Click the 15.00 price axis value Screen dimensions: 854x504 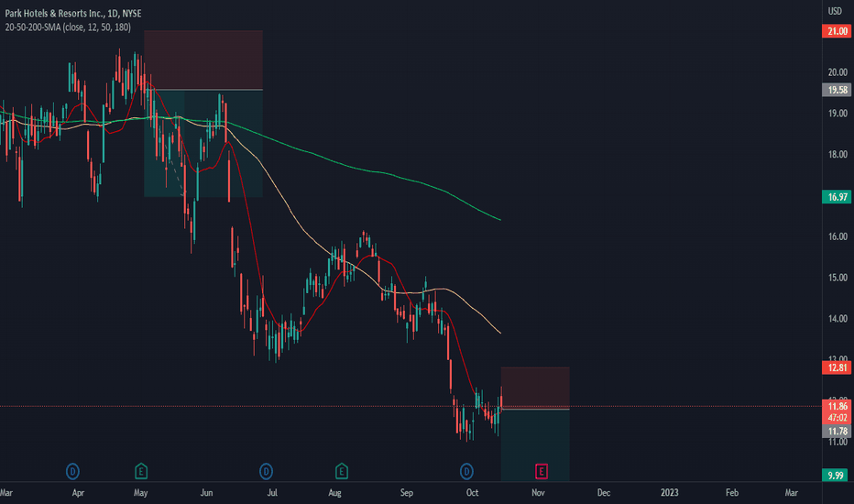(x=838, y=278)
